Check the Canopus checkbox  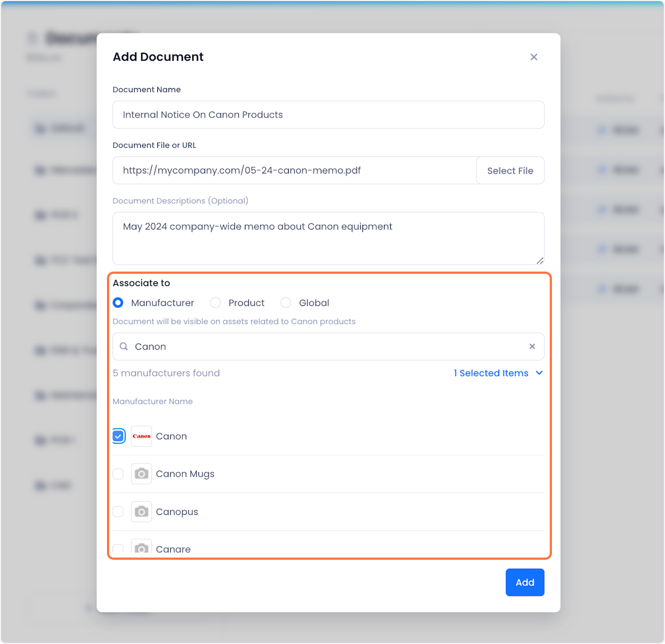coord(118,512)
